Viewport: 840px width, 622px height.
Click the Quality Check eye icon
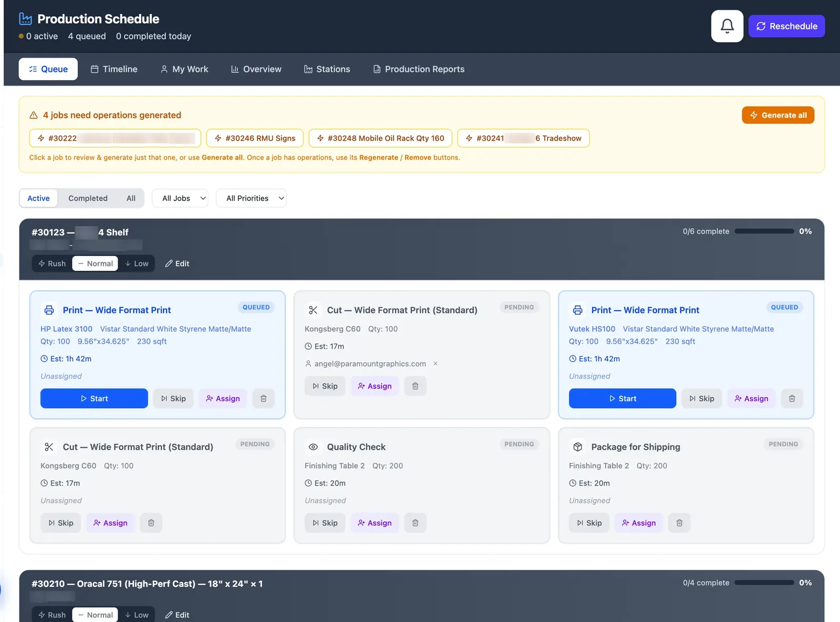pyautogui.click(x=313, y=447)
